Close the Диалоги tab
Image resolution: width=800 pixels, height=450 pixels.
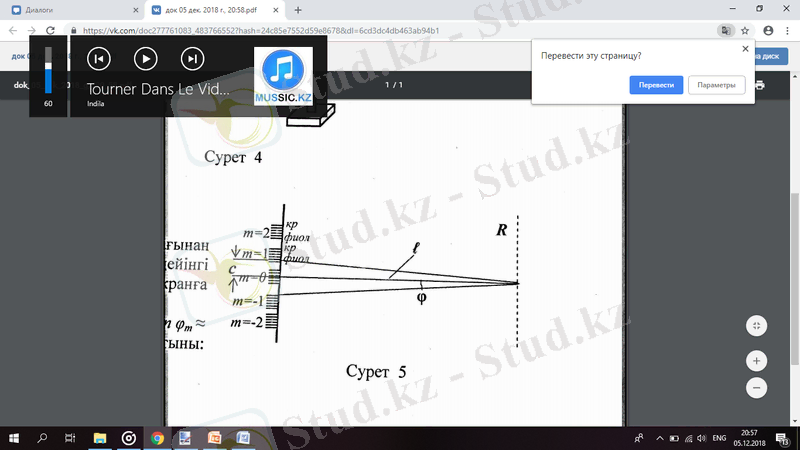point(135,10)
